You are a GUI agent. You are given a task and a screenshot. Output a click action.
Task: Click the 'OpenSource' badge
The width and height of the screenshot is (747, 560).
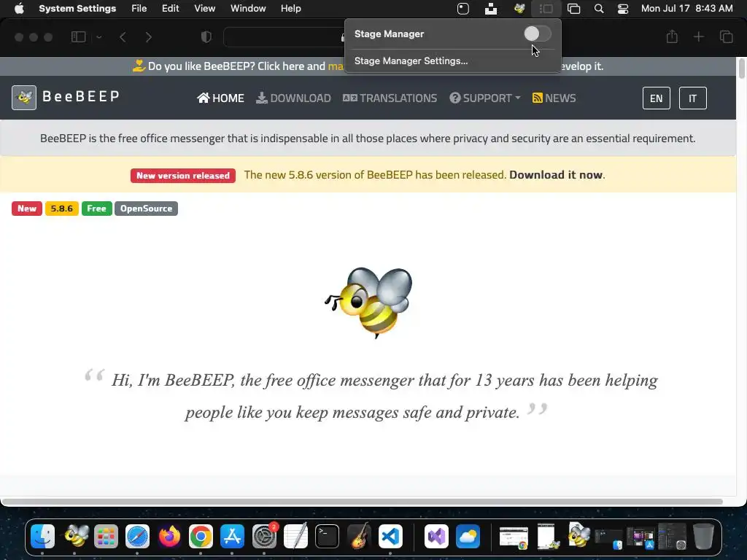tap(146, 209)
